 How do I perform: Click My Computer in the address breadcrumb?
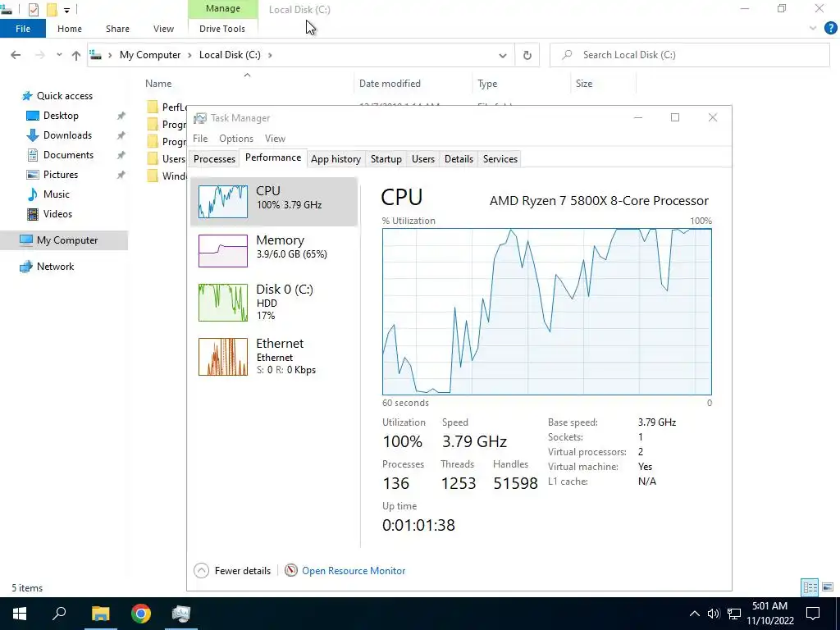point(150,55)
